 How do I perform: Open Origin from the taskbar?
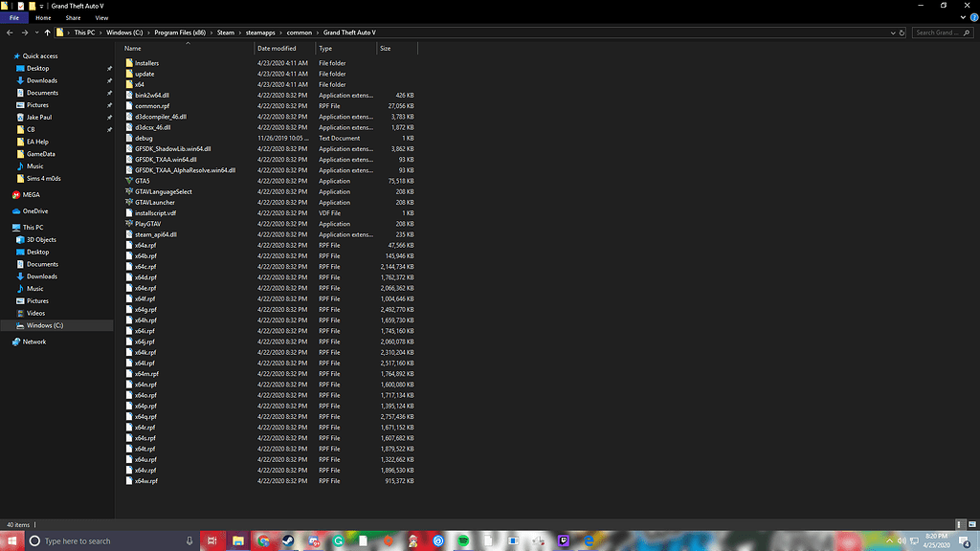point(388,540)
